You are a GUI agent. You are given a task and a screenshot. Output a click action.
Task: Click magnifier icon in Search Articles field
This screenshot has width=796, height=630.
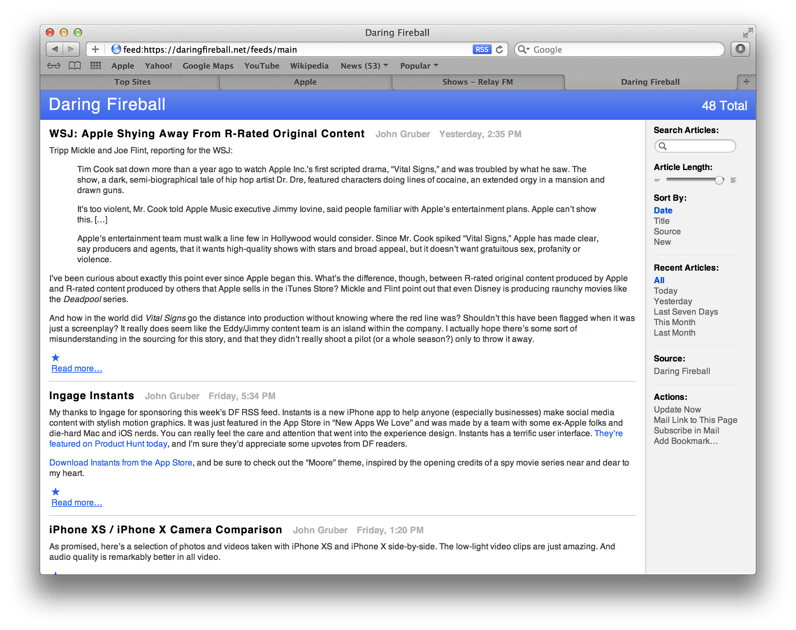tap(662, 146)
